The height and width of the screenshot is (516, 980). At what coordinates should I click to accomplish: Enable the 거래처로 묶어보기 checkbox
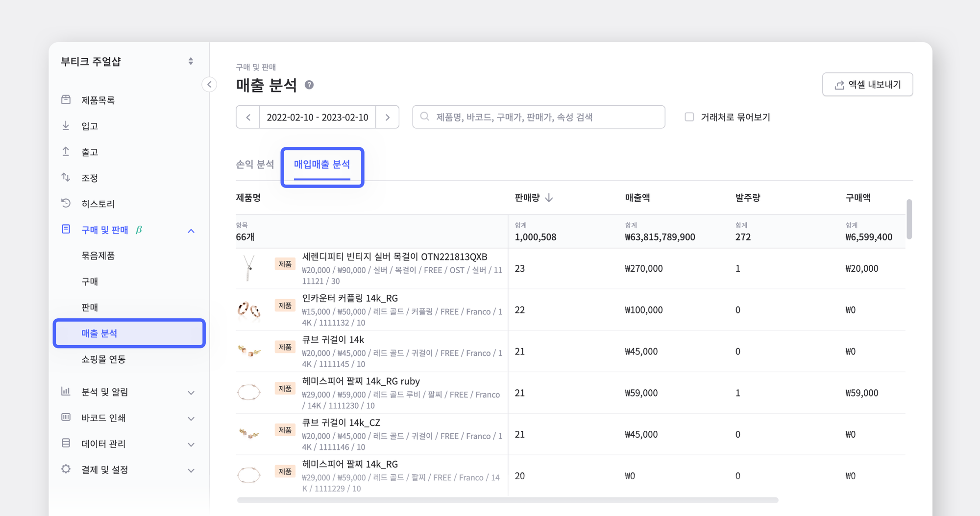[x=689, y=117]
